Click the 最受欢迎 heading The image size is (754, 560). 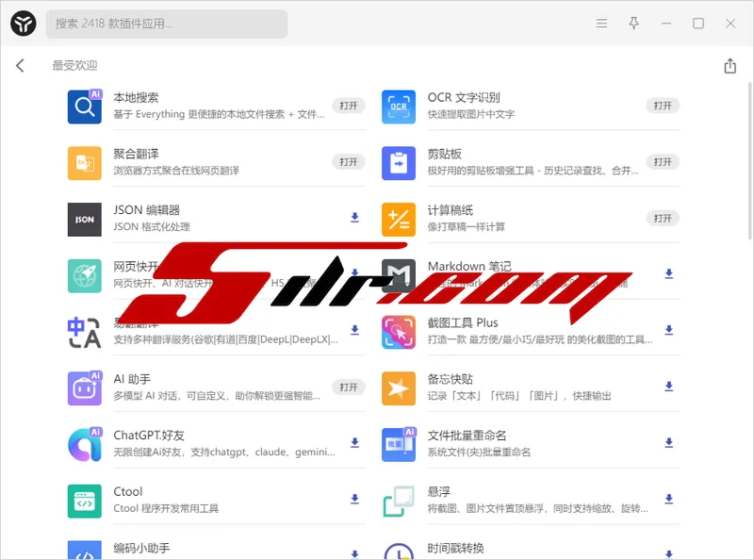click(x=75, y=65)
